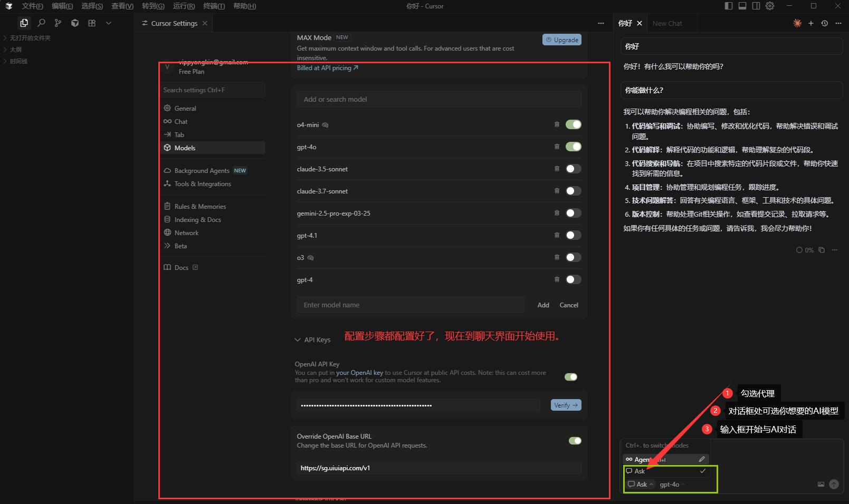Open the cube-shaped view icon
The height and width of the screenshot is (504, 849).
tap(75, 23)
